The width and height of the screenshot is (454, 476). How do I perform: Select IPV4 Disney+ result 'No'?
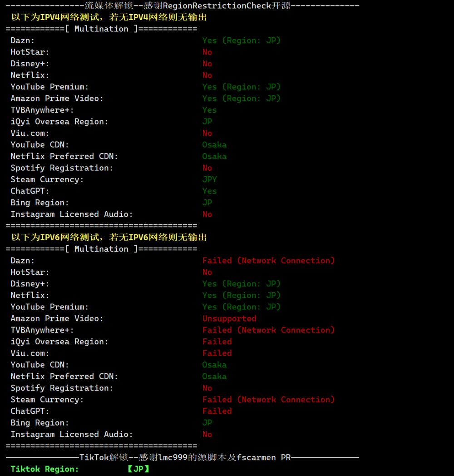tap(207, 64)
